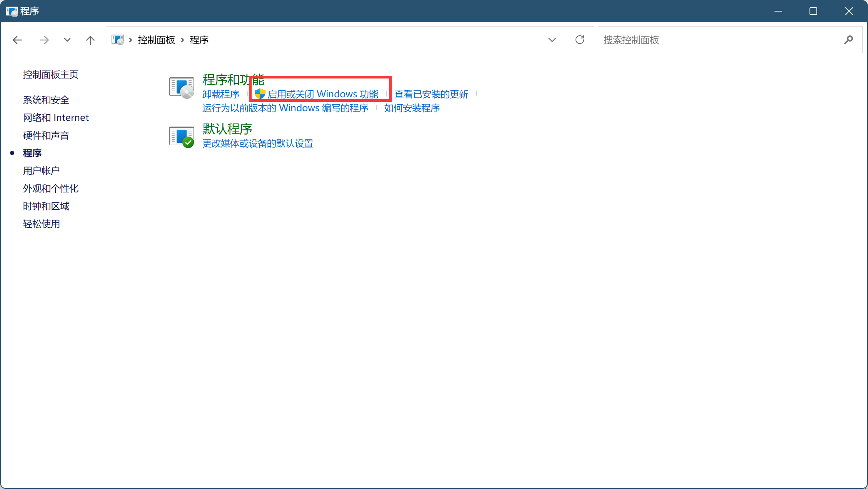This screenshot has height=489, width=868.
Task: Click the control panel address bar icon
Action: pos(118,40)
